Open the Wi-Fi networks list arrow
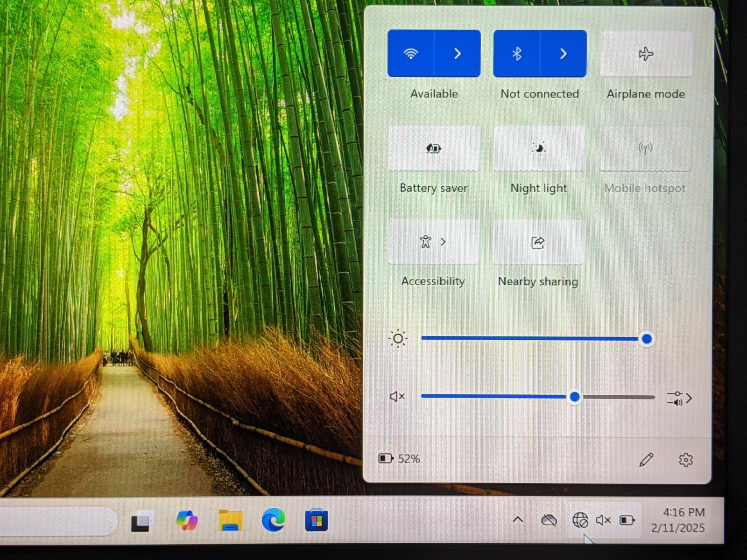This screenshot has height=560, width=747. click(458, 54)
